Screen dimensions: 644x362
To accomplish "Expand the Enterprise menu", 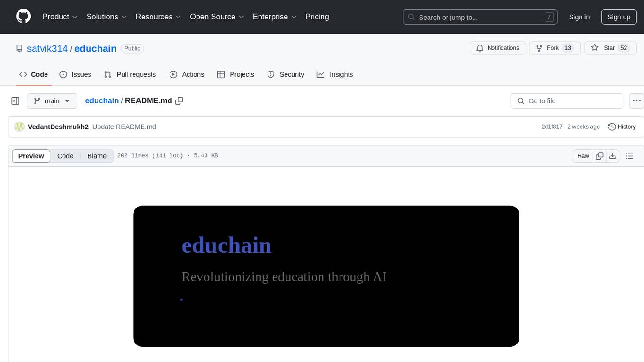I will (x=275, y=17).
